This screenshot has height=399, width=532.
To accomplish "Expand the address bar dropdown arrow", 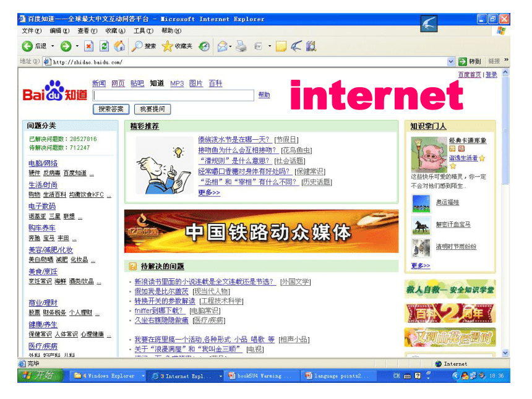I will coord(450,62).
